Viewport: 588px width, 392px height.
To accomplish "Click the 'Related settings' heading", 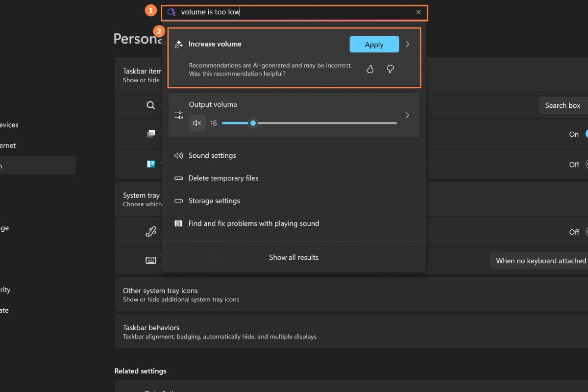I will [140, 371].
